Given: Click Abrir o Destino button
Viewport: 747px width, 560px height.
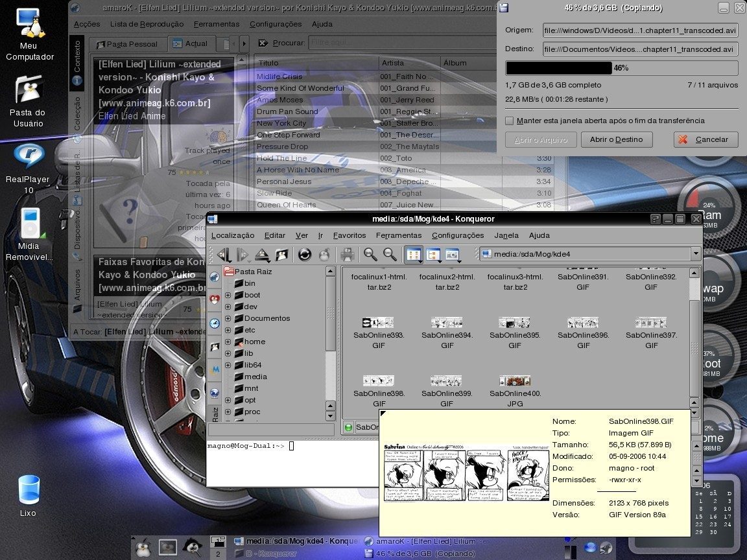Looking at the screenshot, I should [617, 139].
